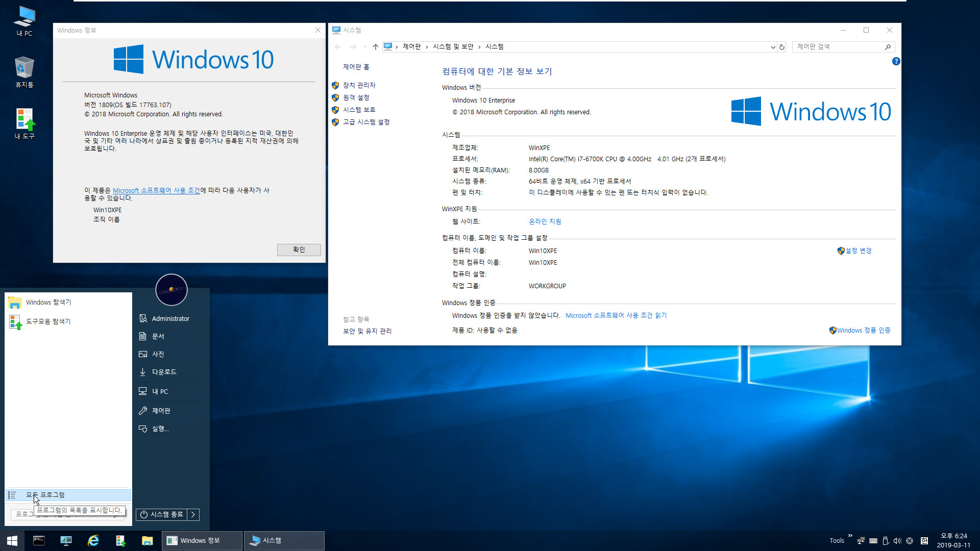Launch Internet Explorer from the taskbar

(93, 540)
